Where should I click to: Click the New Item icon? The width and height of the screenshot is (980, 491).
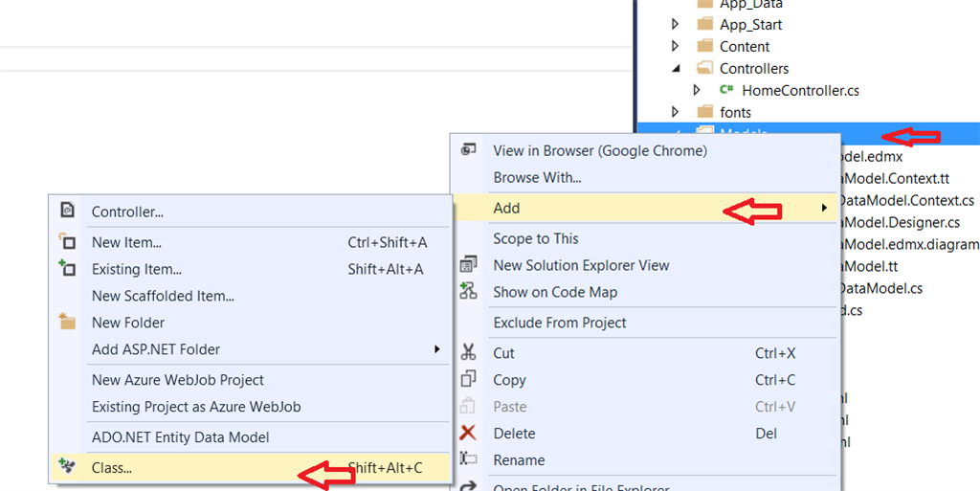tap(67, 242)
